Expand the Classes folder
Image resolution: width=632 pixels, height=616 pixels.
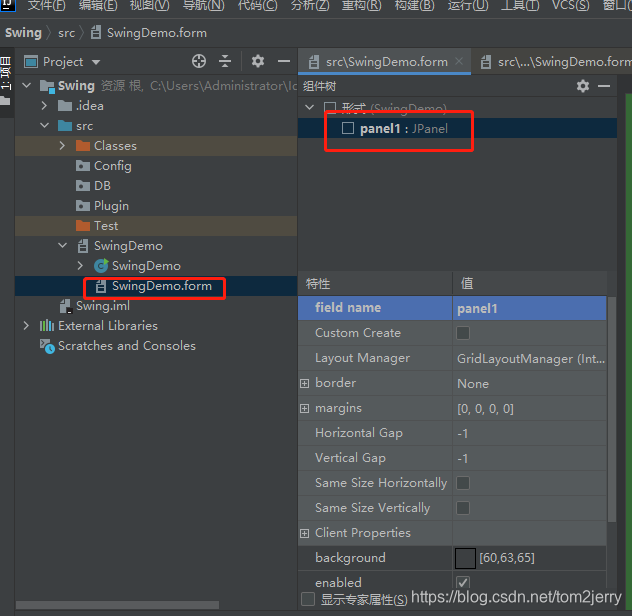[62, 146]
